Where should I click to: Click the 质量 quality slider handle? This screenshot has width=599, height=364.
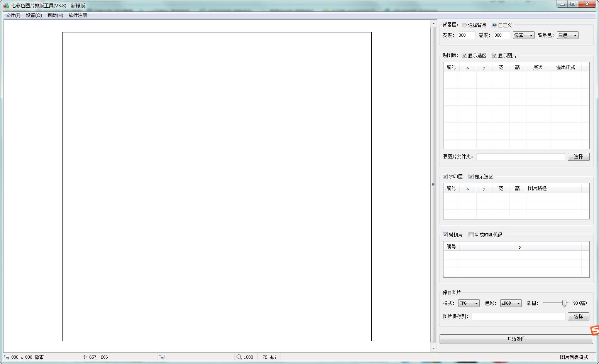tap(564, 303)
